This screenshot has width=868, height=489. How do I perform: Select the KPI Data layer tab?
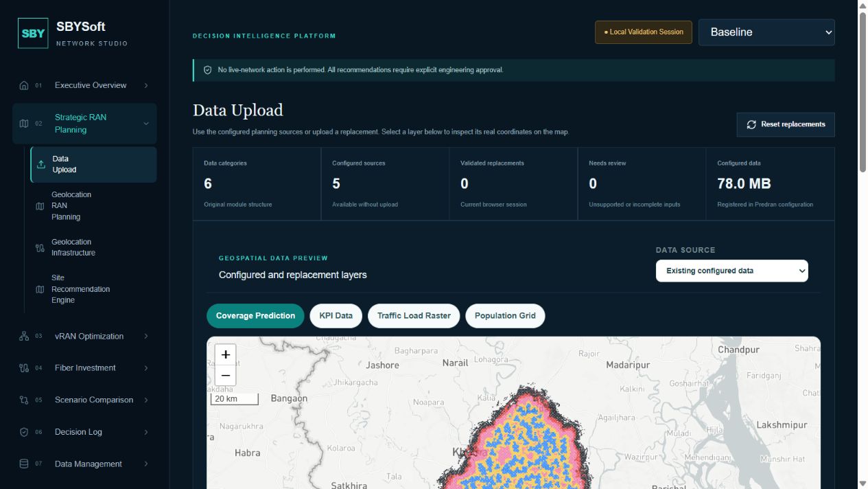click(336, 316)
